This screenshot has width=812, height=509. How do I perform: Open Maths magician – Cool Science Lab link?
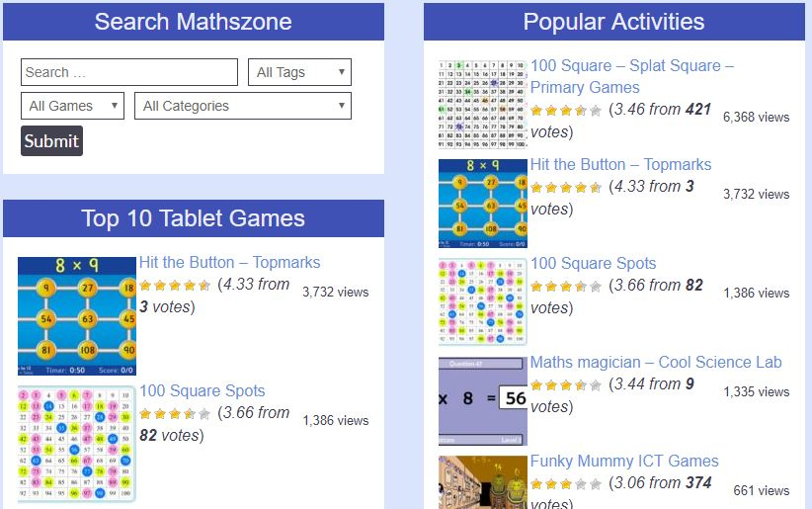pyautogui.click(x=655, y=362)
